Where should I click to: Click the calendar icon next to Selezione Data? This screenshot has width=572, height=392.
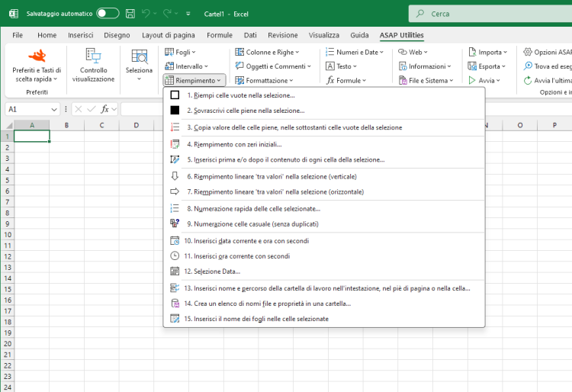[175, 272]
